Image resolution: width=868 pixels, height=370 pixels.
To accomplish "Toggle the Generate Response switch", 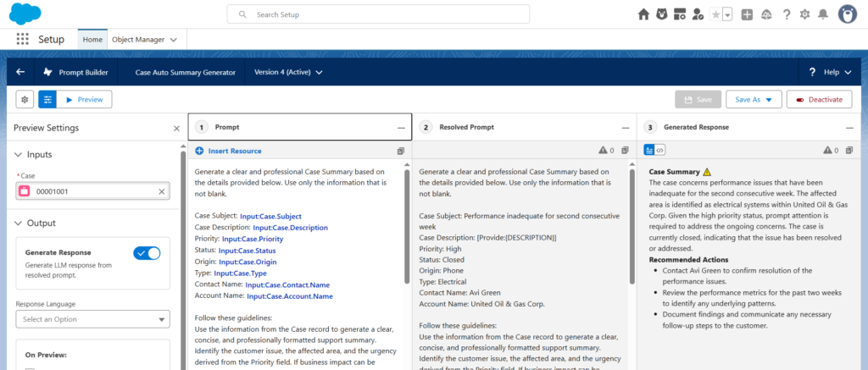I will 147,253.
